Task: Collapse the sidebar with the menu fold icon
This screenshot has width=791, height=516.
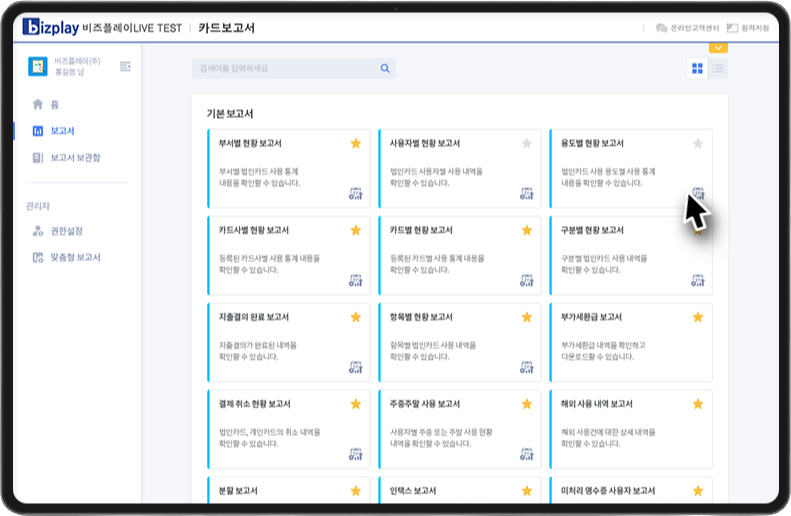Action: tap(126, 67)
